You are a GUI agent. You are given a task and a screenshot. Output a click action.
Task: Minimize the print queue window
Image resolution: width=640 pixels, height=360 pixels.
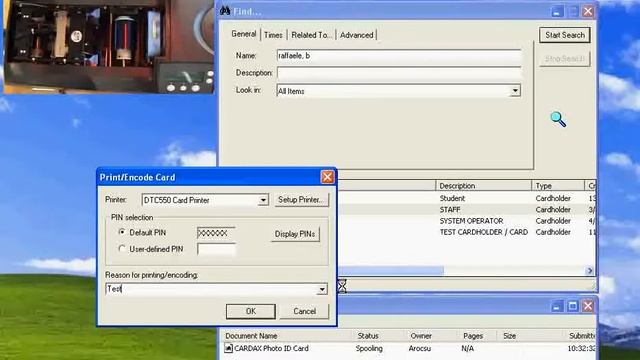coord(557,306)
